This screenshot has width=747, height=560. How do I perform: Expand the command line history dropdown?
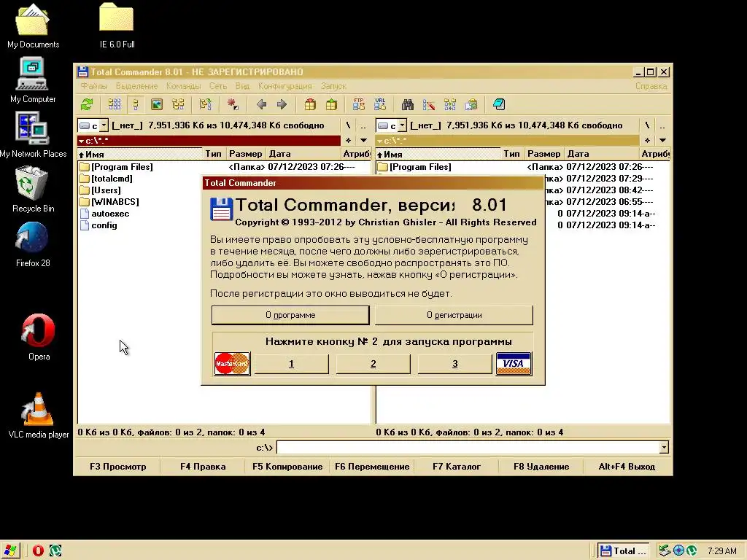click(x=664, y=448)
